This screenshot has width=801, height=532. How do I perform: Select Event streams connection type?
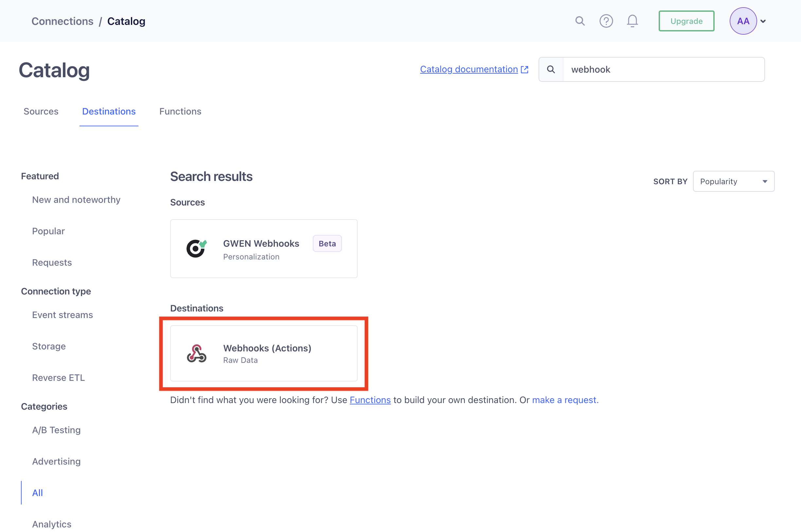[x=62, y=315]
